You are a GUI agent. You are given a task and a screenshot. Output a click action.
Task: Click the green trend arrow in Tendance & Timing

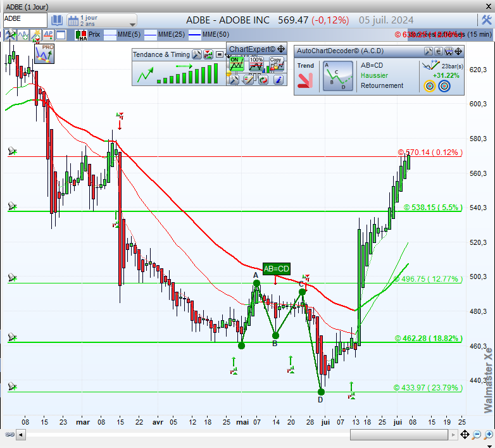pos(145,75)
